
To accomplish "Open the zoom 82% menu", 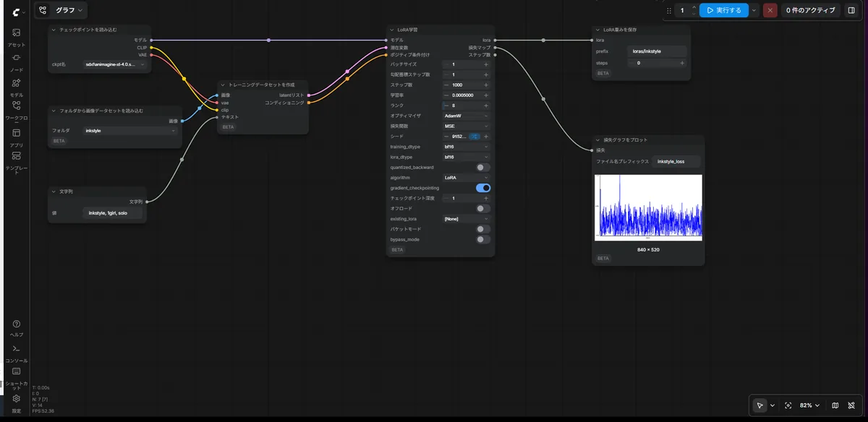I will coord(810,405).
